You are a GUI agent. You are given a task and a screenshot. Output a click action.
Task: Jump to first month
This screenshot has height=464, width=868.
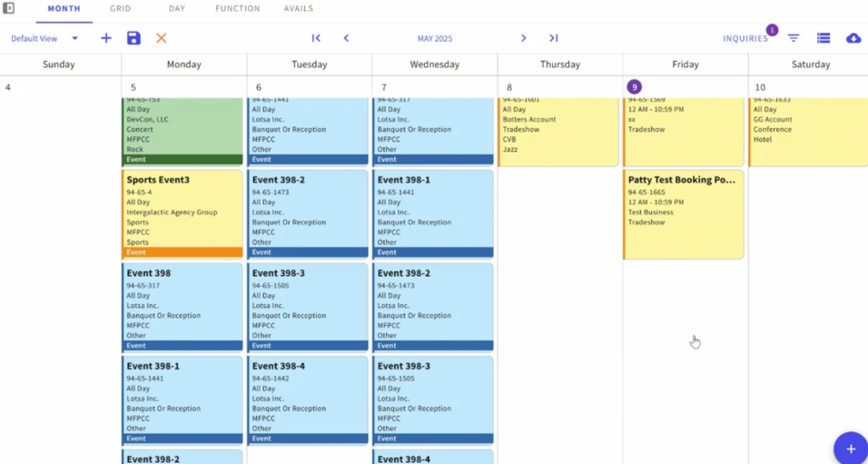(316, 38)
